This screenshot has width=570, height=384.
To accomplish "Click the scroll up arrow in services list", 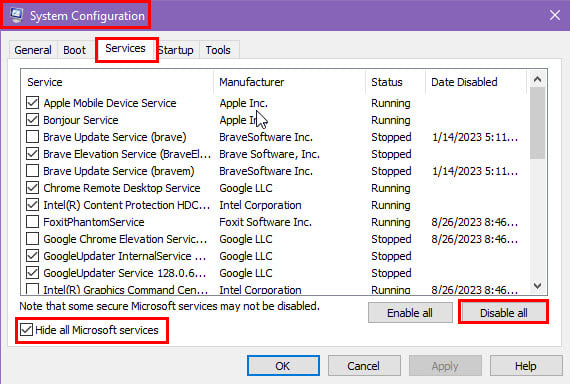I will point(537,79).
